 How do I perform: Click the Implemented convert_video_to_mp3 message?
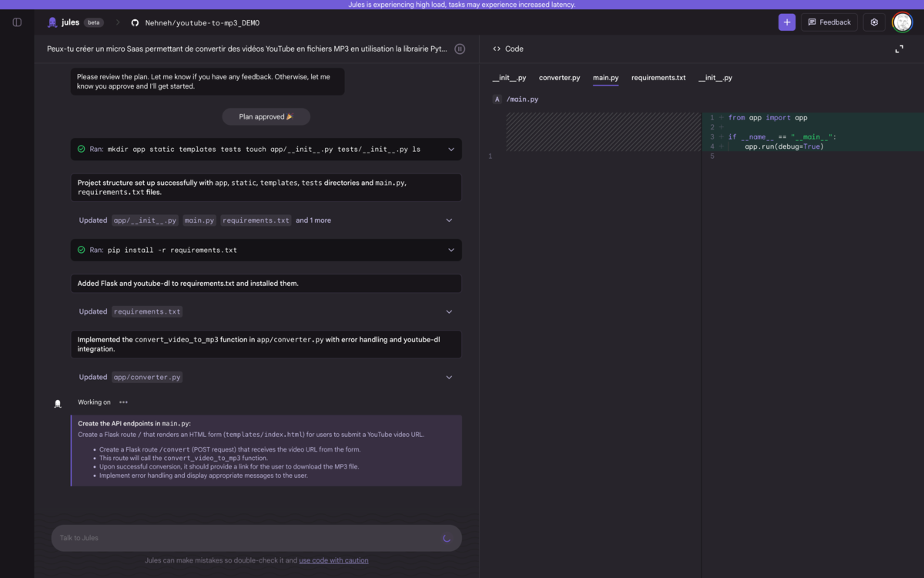(266, 344)
